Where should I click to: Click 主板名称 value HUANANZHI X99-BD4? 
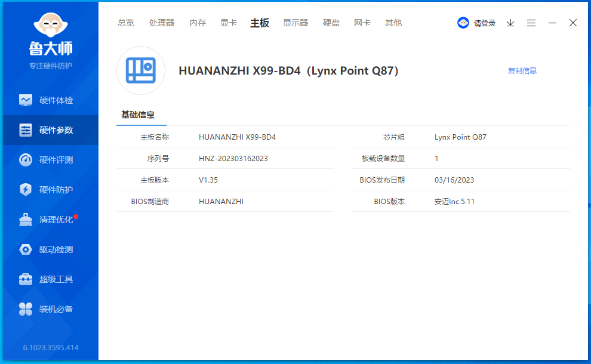(x=237, y=137)
